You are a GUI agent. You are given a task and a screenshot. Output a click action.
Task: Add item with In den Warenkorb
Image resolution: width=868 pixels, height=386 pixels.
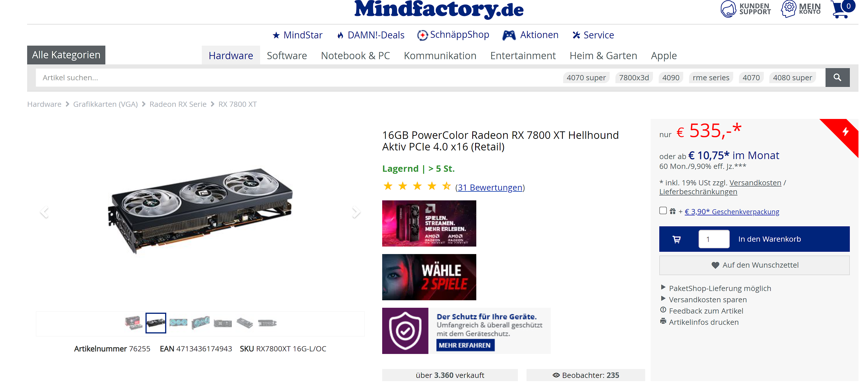pos(769,239)
